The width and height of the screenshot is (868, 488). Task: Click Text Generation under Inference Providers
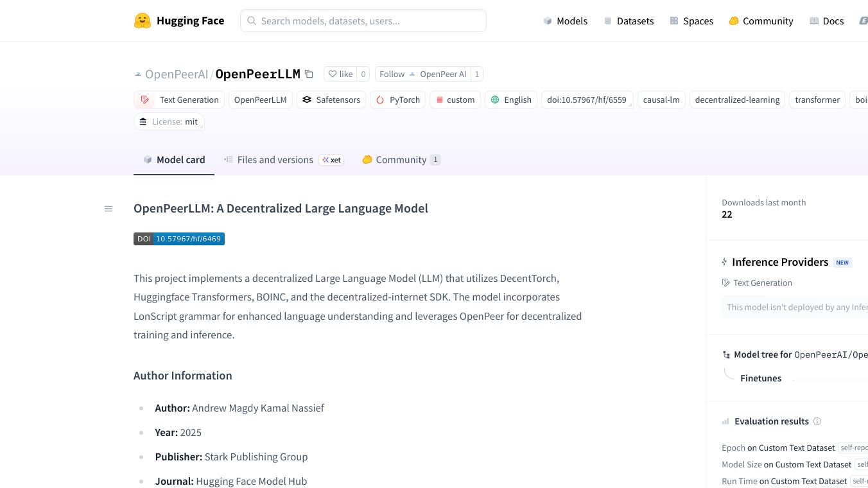tap(757, 283)
